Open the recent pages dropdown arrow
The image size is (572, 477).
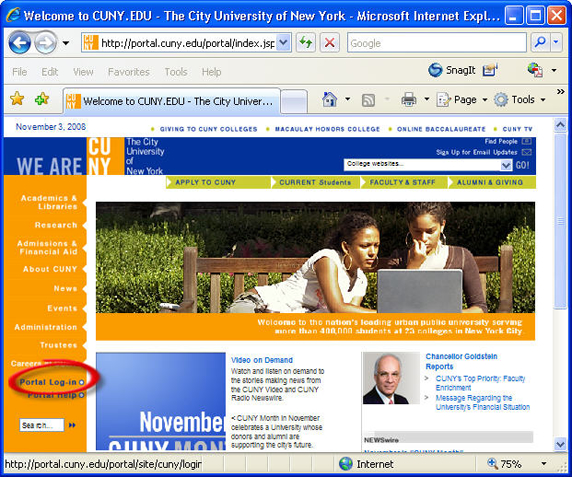click(x=66, y=43)
